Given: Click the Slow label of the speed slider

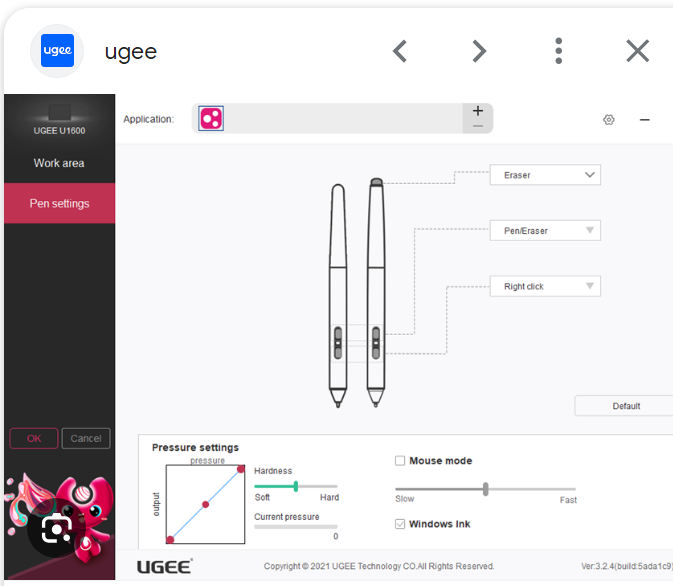Looking at the screenshot, I should tap(405, 499).
